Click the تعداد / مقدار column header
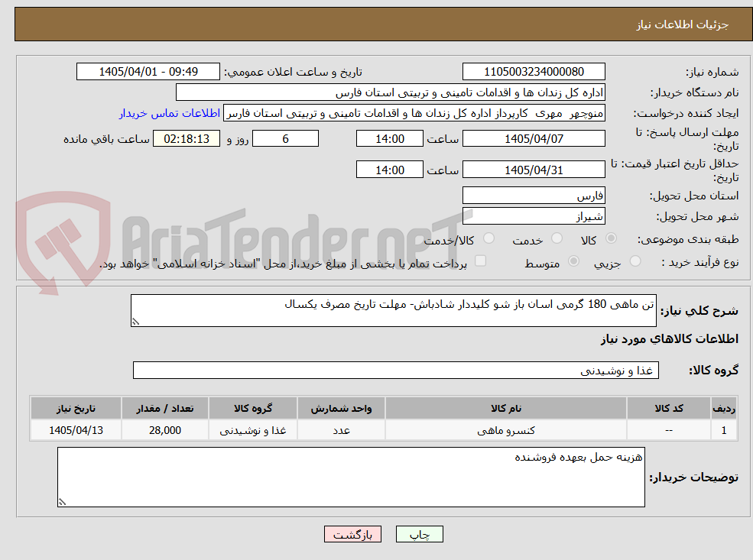Image resolution: width=753 pixels, height=560 pixels. coord(164,409)
